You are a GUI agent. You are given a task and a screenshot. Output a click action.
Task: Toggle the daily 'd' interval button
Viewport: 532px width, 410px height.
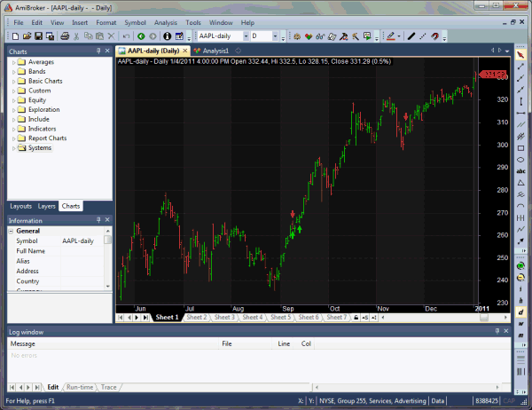click(520, 312)
